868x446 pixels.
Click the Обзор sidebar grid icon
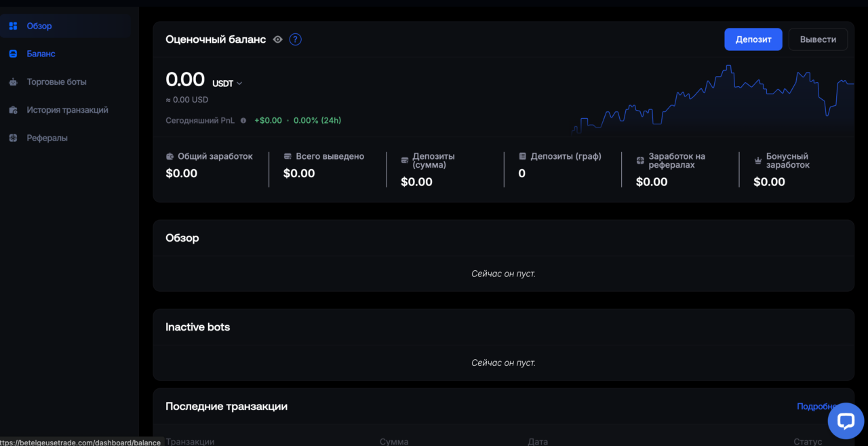coord(13,26)
